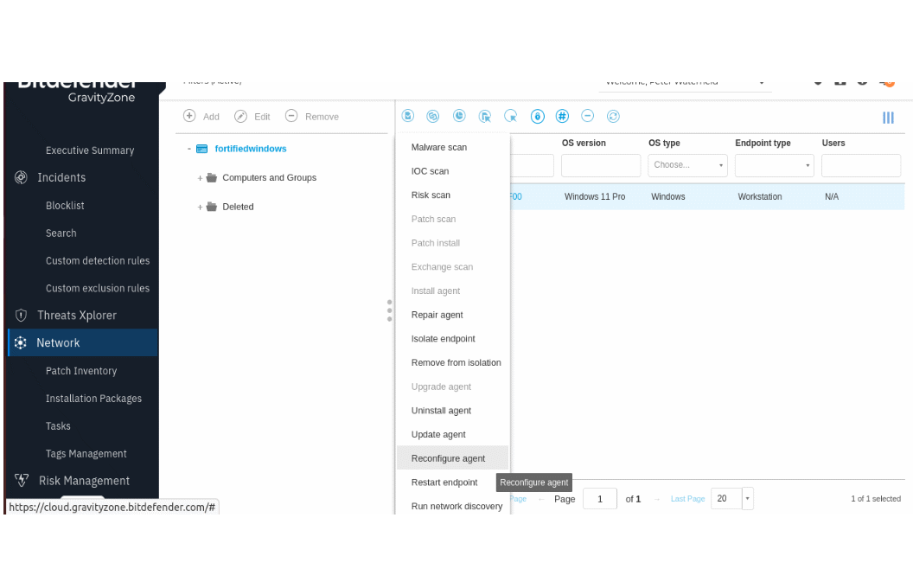
Task: Click the minus icon beside Remove
Action: pyautogui.click(x=291, y=115)
